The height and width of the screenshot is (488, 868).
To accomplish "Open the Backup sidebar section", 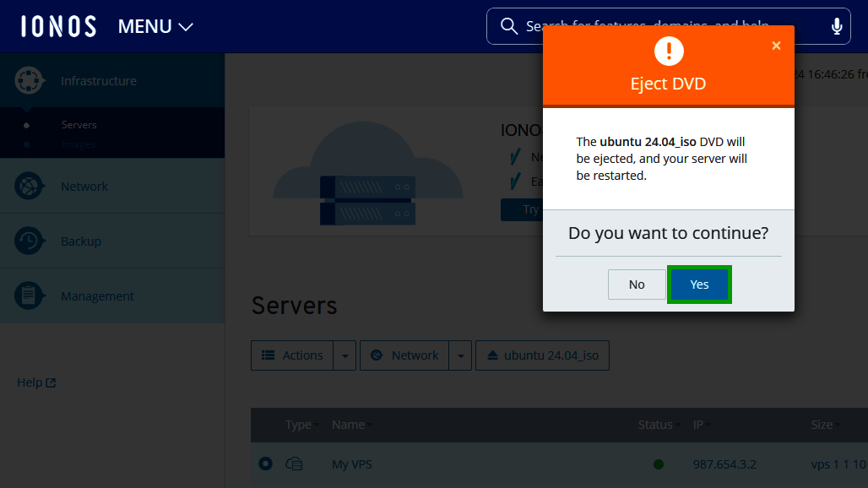I will click(80, 241).
